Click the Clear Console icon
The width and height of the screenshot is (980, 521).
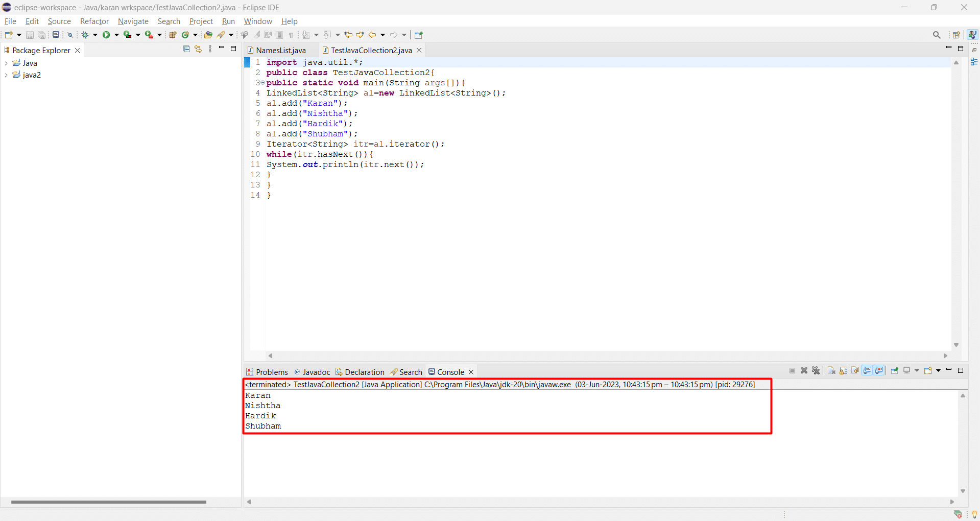coord(831,371)
